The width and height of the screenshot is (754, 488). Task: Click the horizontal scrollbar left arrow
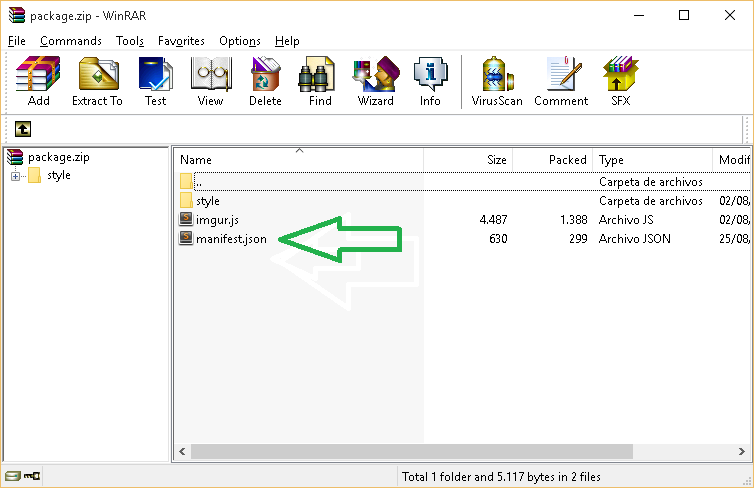(x=182, y=451)
